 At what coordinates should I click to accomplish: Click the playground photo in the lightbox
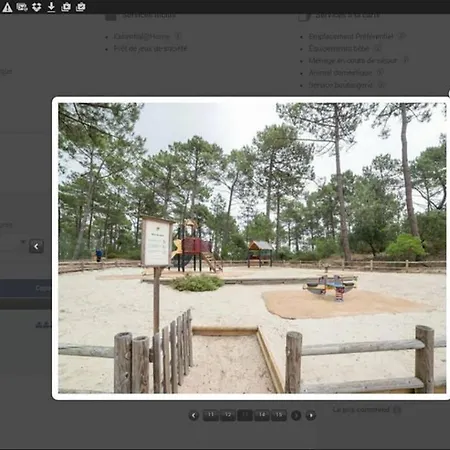point(252,248)
